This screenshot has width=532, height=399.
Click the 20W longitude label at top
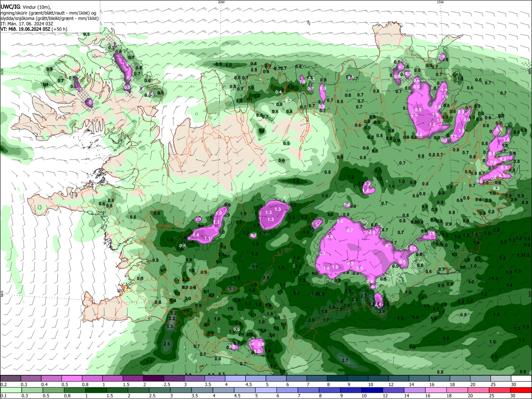(221, 2)
